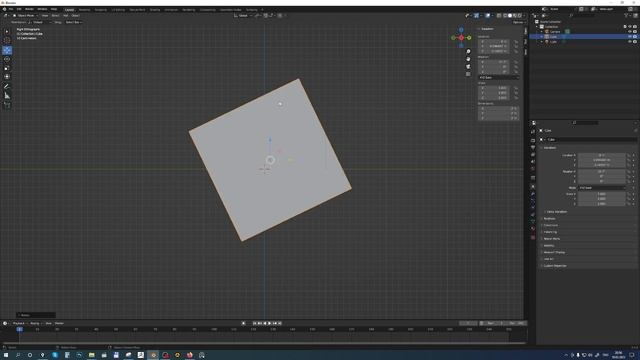Viewport: 640px width, 360px height.
Task: Switch to Shading workspace tab
Action: click(x=155, y=9)
